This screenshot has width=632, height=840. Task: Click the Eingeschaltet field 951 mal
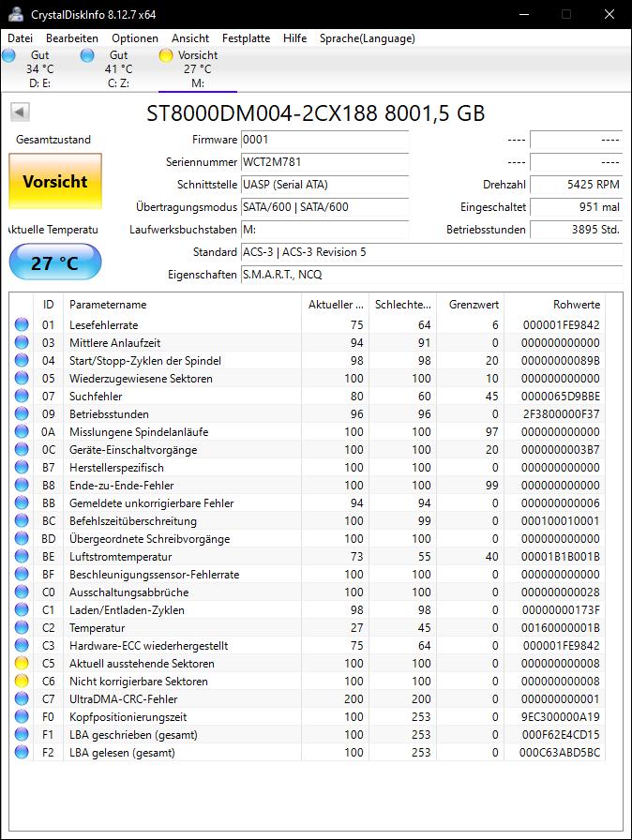577,207
